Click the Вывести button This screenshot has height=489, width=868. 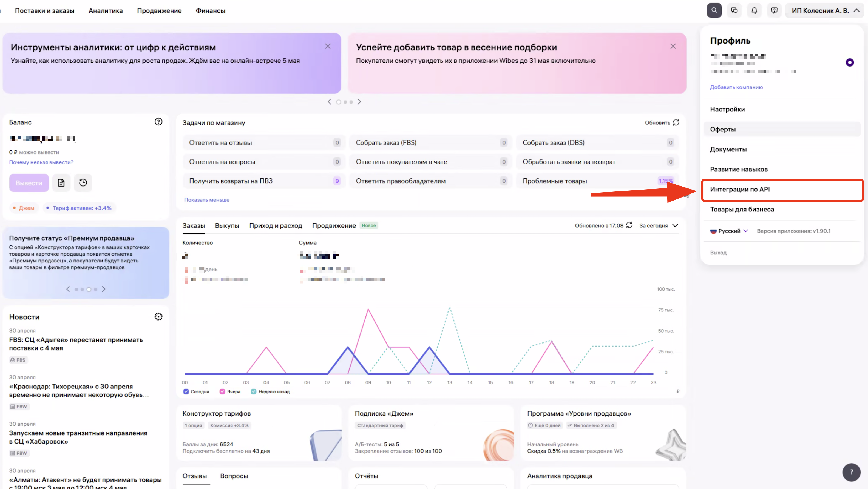click(29, 183)
